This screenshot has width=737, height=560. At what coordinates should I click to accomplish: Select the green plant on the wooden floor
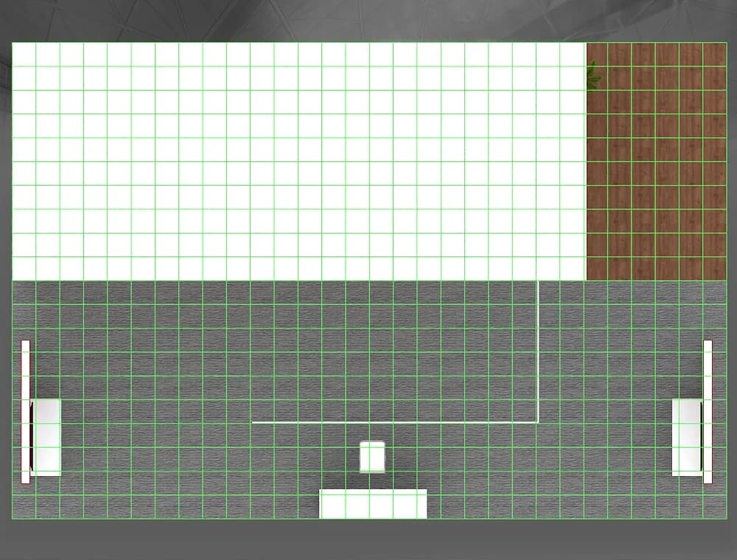pyautogui.click(x=593, y=76)
